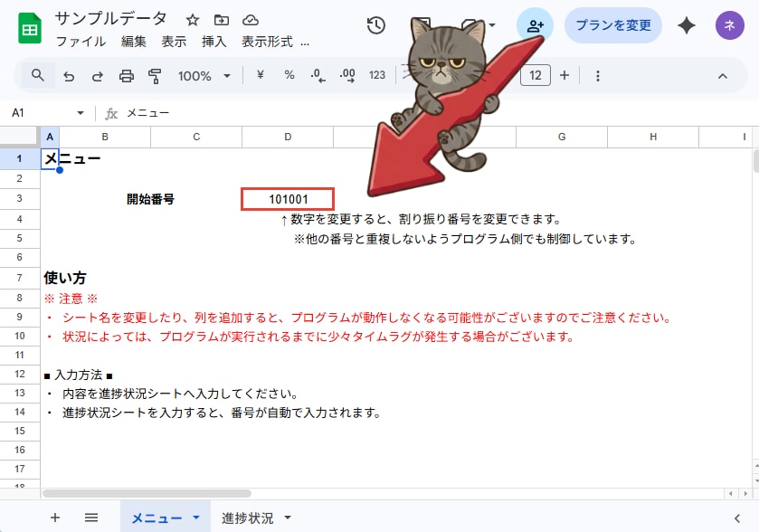
Task: Decrease decimal places
Action: tap(318, 75)
